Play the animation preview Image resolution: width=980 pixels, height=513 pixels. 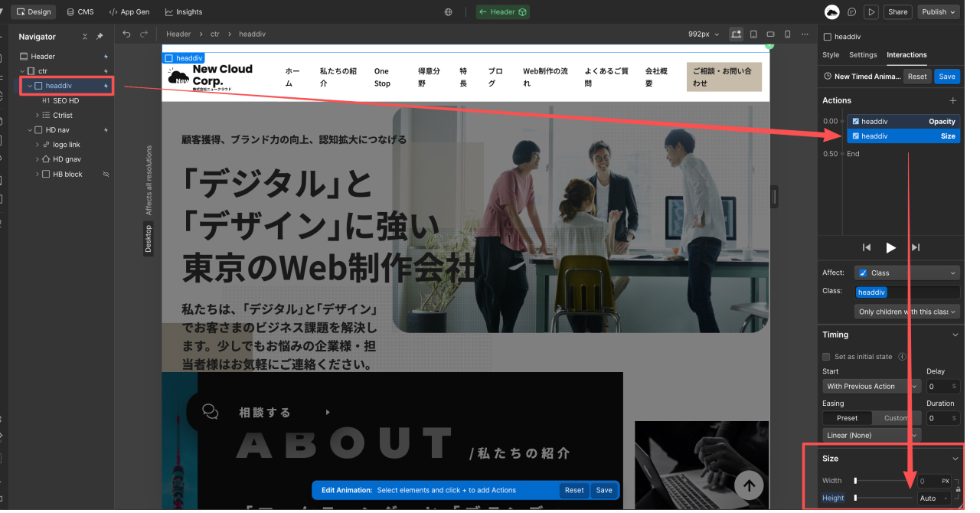click(890, 247)
